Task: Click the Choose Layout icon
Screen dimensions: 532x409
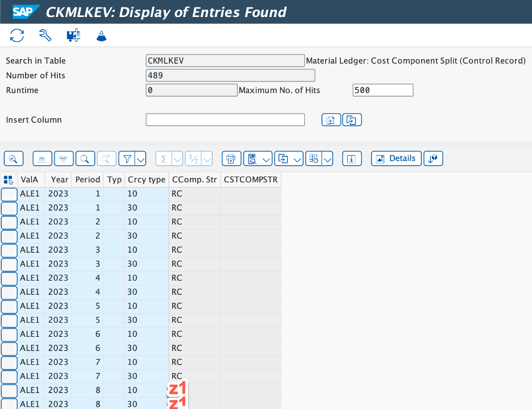Action: 314,158
